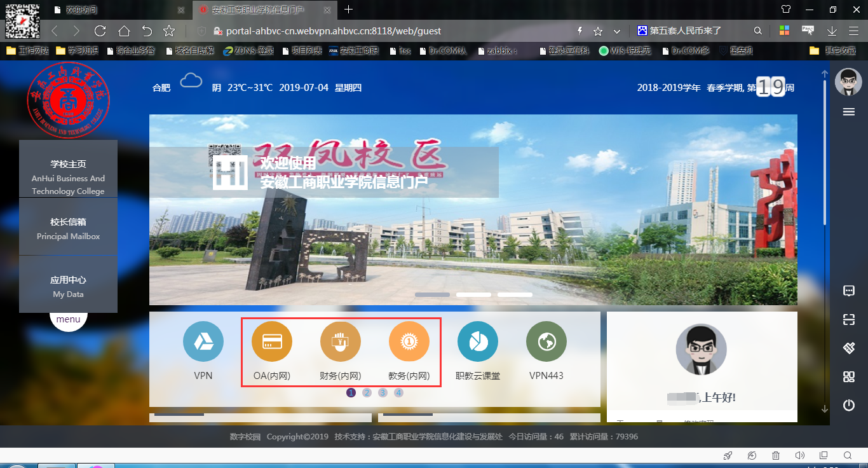This screenshot has width=868, height=468.
Task: Open the 教务(内网) app icon
Action: (409, 341)
